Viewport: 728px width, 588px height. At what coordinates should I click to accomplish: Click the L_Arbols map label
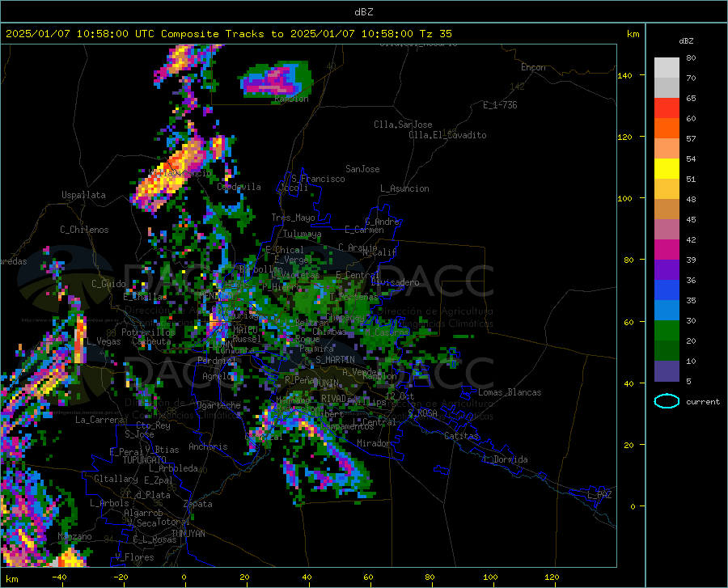point(109,503)
